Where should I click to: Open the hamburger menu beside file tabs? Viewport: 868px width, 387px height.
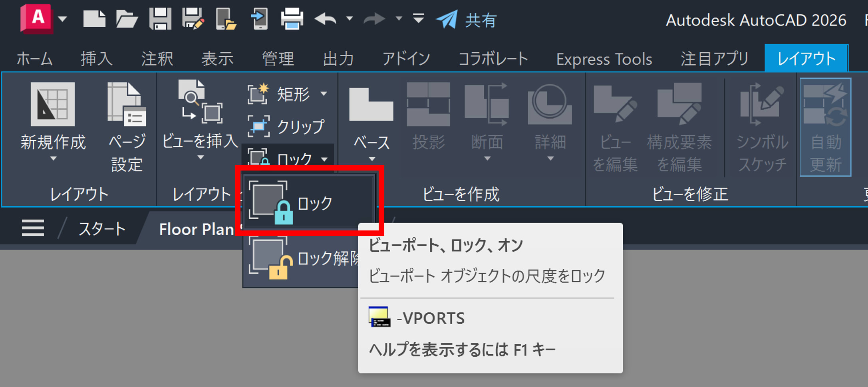33,228
